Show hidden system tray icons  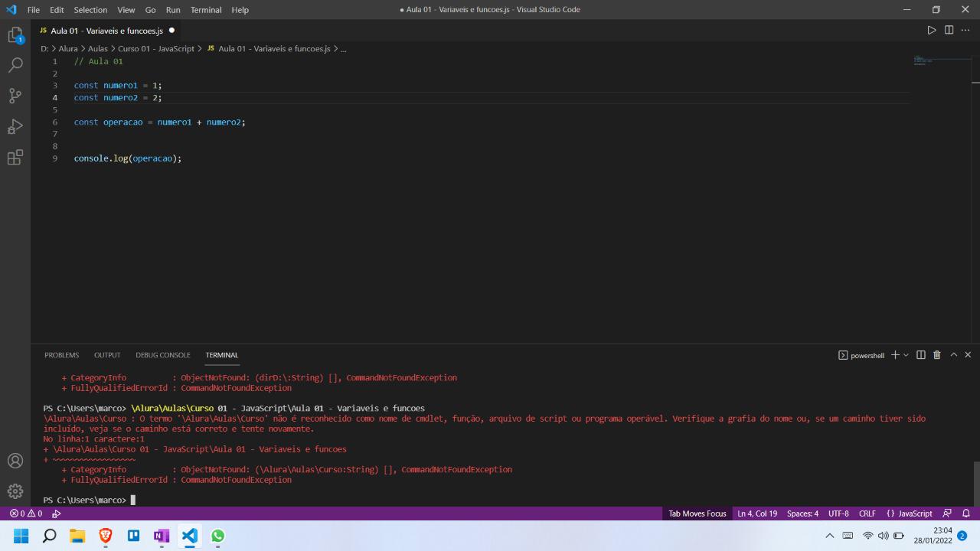[830, 536]
